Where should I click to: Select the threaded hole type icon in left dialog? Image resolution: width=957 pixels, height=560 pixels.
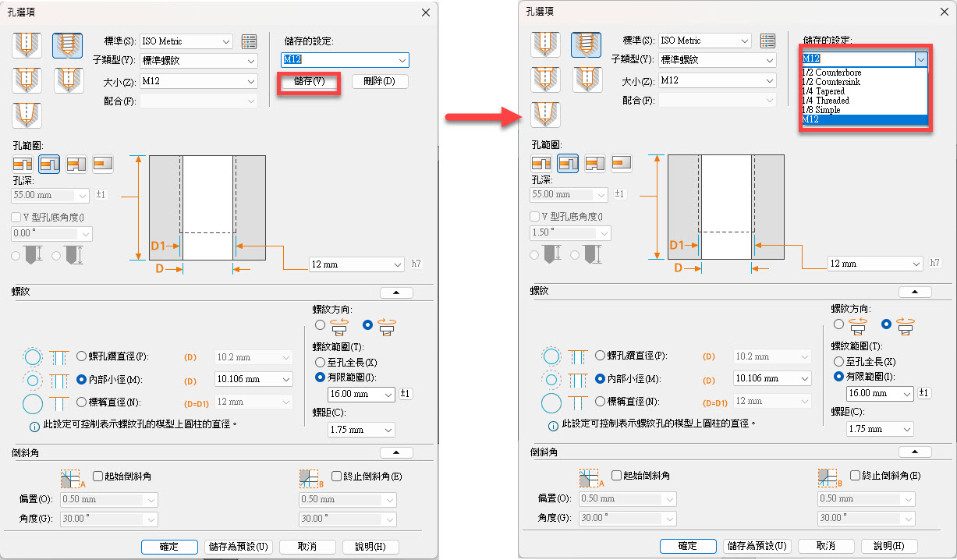(x=68, y=46)
